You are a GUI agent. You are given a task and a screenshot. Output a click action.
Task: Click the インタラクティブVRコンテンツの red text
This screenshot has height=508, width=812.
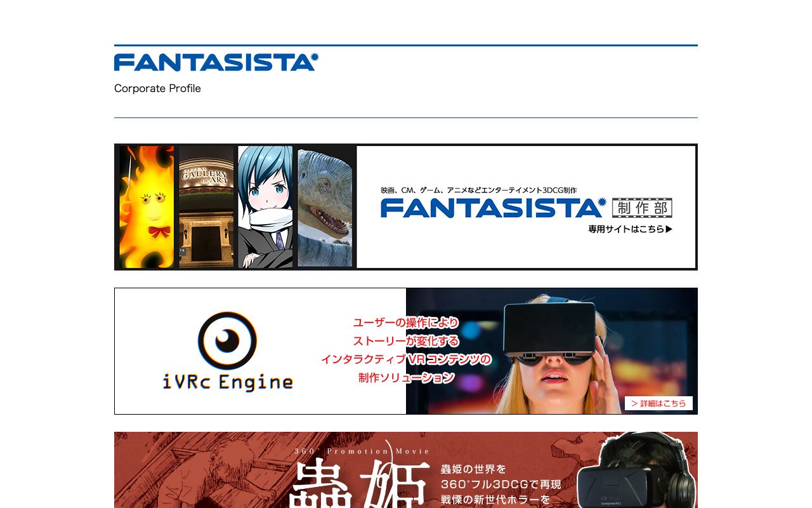pos(406,359)
